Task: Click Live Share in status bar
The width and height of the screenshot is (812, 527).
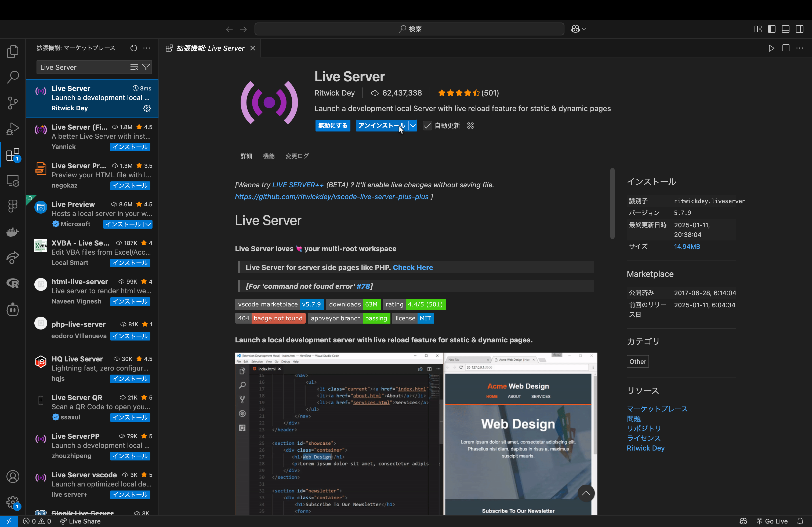Action: (80, 521)
